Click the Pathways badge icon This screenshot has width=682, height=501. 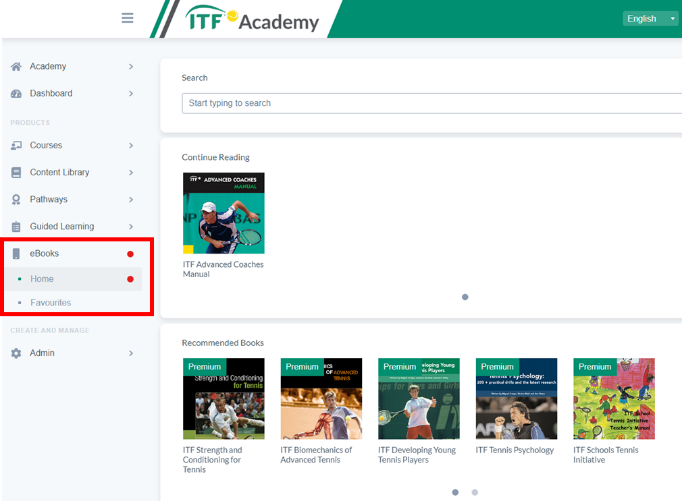coord(16,200)
